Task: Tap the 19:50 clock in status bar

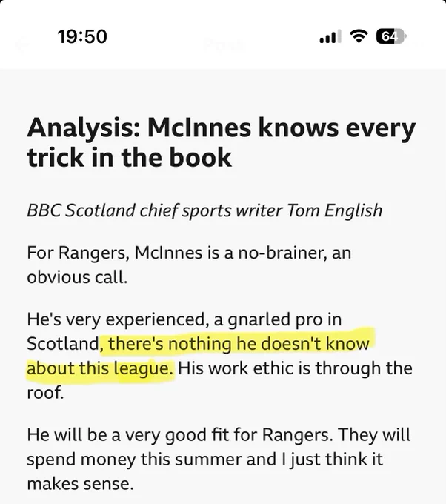Action: pos(82,36)
